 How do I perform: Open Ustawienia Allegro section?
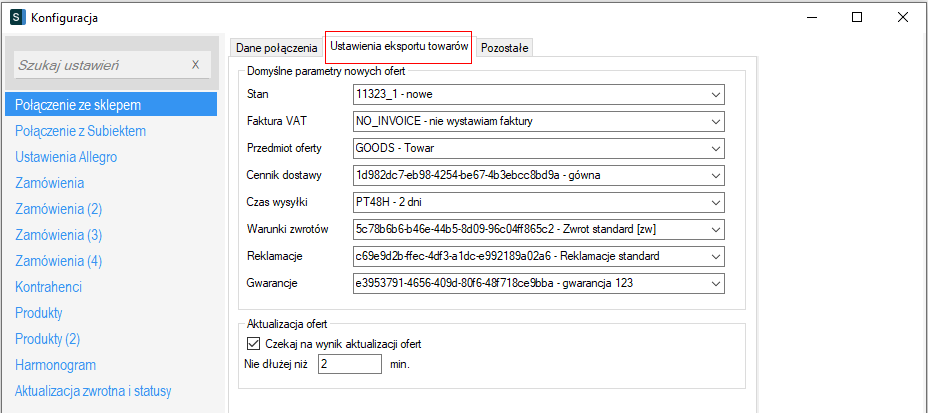click(66, 157)
